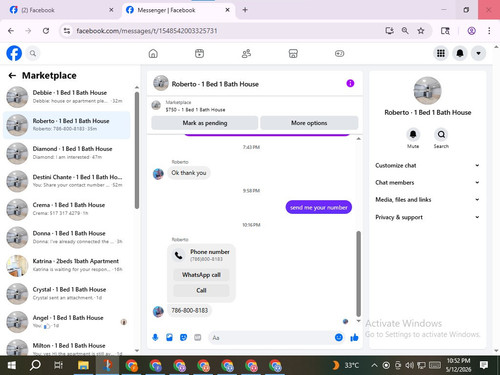Open browser zoom magnifier icon
Screen dimensions: 500x375
click(405, 31)
